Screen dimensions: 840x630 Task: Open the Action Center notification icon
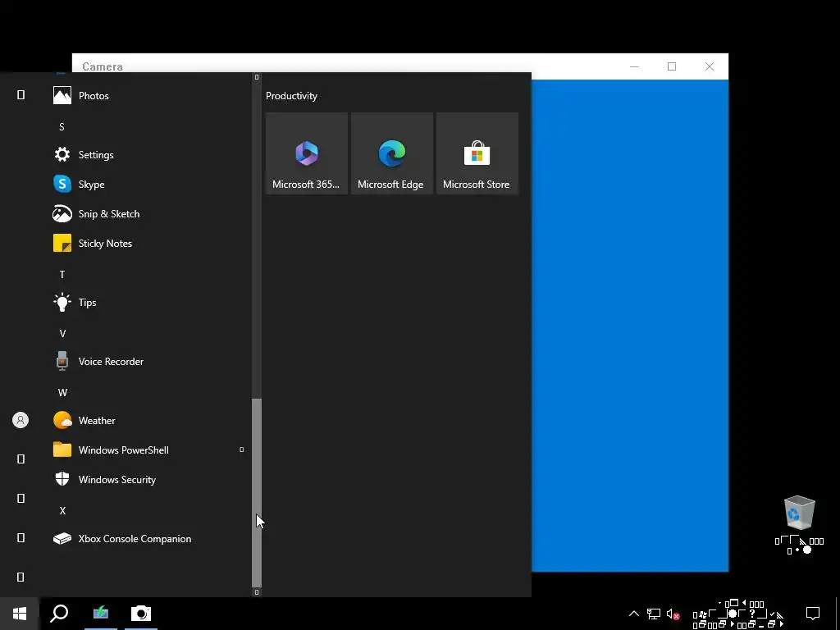[813, 614]
